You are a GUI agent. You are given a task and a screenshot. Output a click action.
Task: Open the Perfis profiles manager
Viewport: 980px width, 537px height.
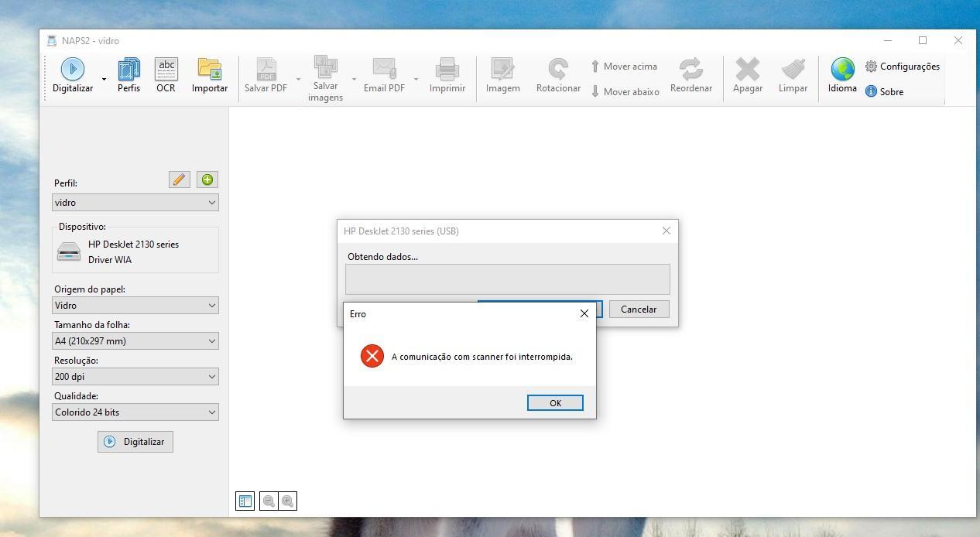128,76
